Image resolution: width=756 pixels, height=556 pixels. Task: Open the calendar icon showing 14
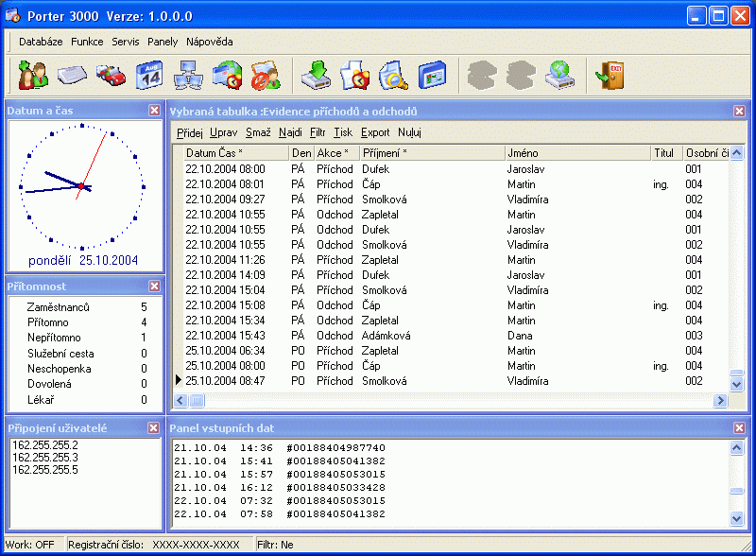point(149,76)
